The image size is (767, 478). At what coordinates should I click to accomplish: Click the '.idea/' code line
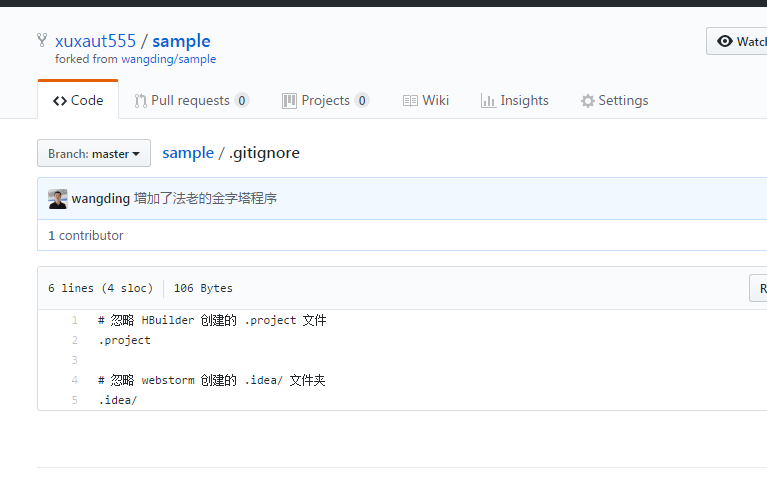click(118, 400)
